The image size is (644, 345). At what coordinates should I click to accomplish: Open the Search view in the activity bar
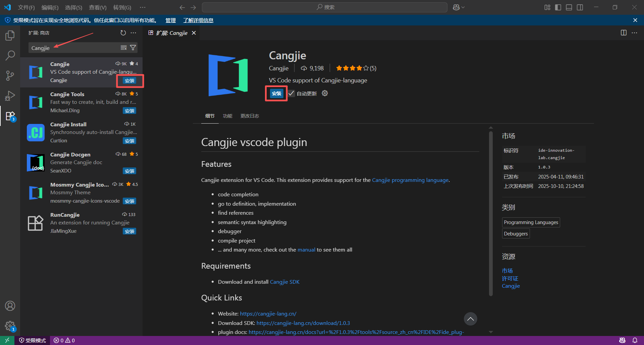coord(10,56)
